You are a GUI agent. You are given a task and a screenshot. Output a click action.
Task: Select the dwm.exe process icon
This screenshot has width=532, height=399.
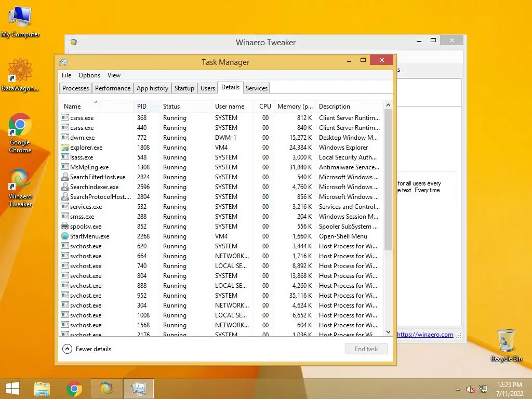(x=65, y=137)
